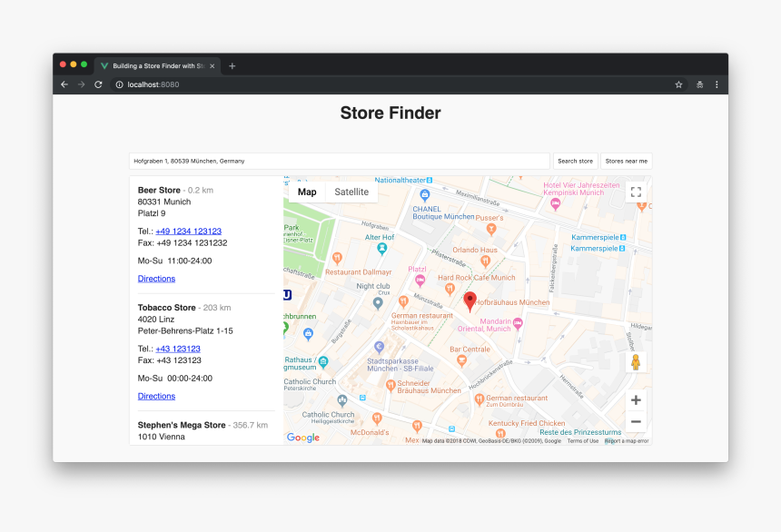Screen dimensions: 781x532
Task: Click the Night club Crux pin
Action: pos(378,303)
